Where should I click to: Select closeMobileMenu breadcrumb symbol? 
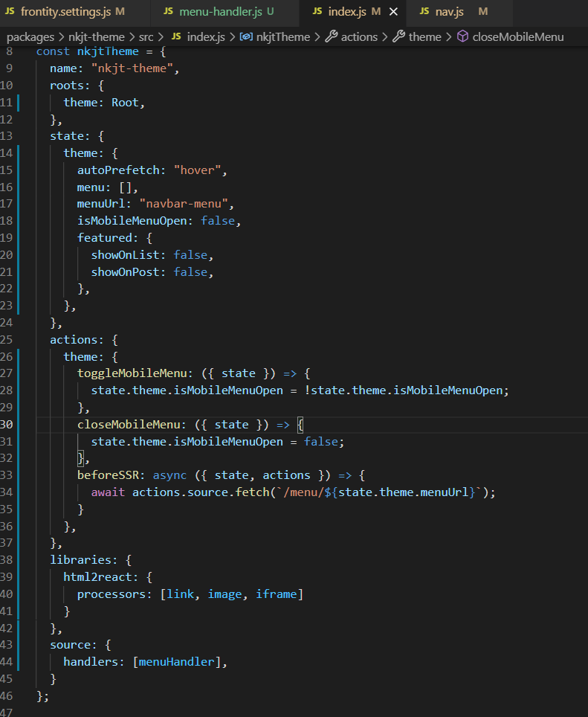517,36
